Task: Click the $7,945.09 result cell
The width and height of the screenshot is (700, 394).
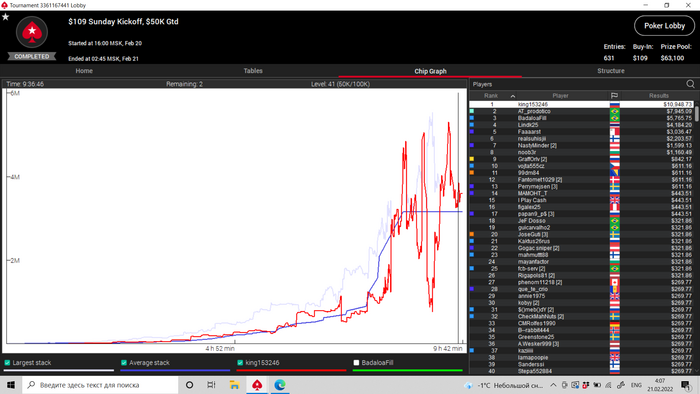Action: tap(679, 111)
